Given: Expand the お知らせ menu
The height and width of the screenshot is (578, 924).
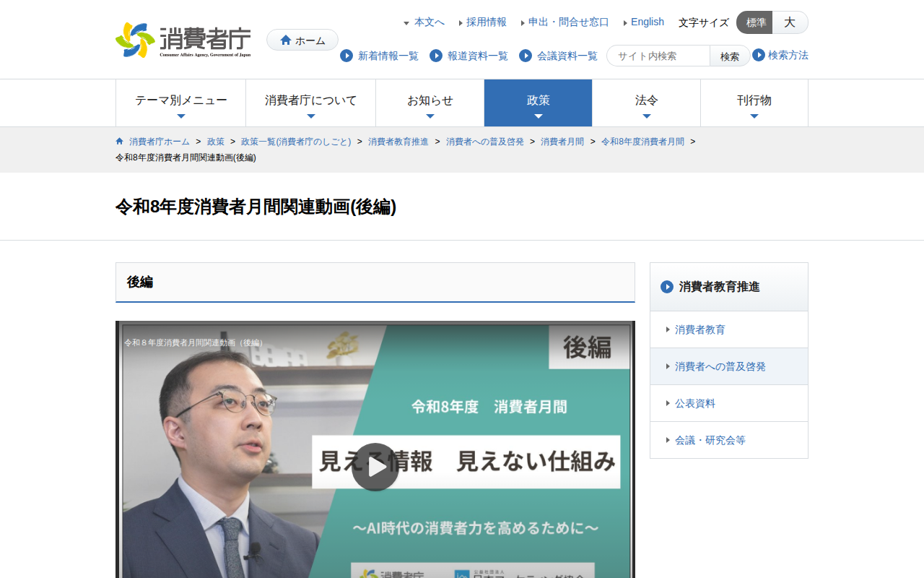Looking at the screenshot, I should click(430, 103).
